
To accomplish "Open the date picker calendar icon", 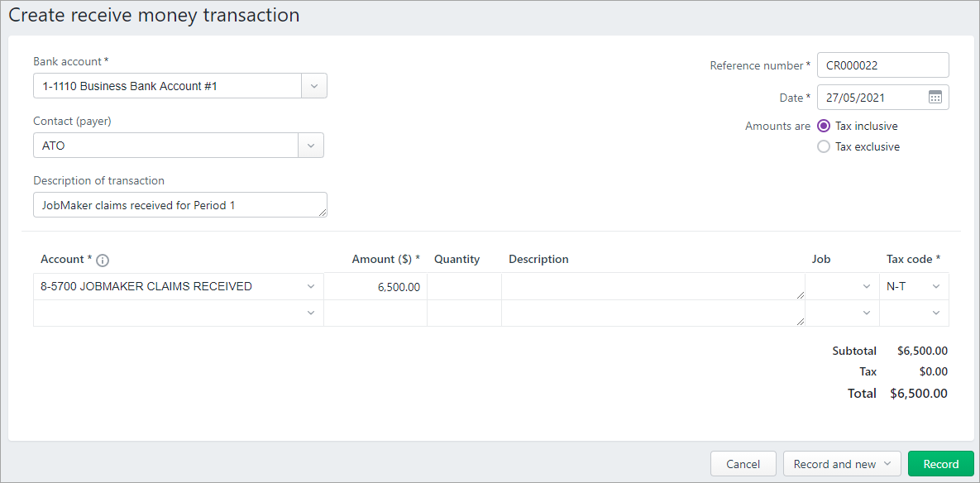I will [935, 98].
